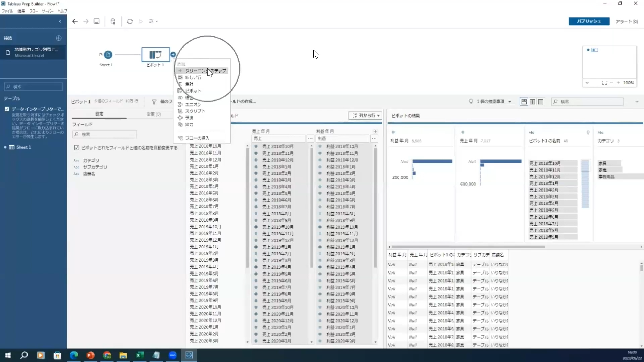Viewport: 644px width, 362px height.
Task: Open the ファイル menu
Action: [x=7, y=11]
